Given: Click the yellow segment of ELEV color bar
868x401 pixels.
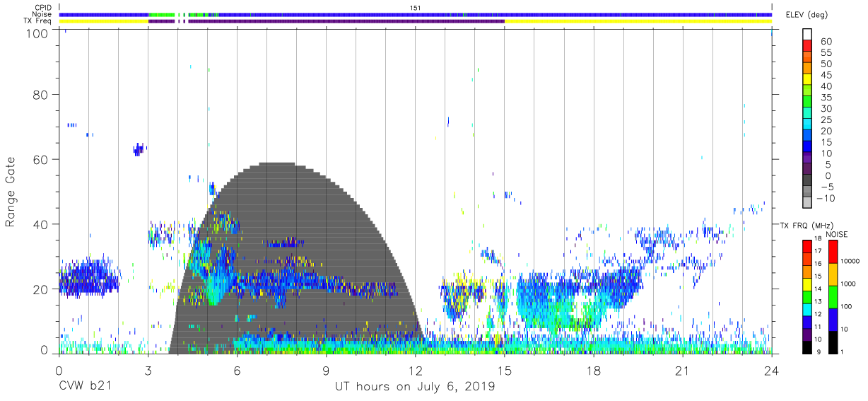Looking at the screenshot, I should 808,80.
